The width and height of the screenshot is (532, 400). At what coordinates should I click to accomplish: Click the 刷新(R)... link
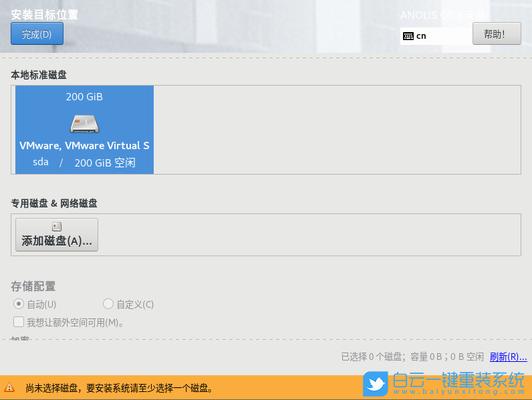pyautogui.click(x=508, y=357)
